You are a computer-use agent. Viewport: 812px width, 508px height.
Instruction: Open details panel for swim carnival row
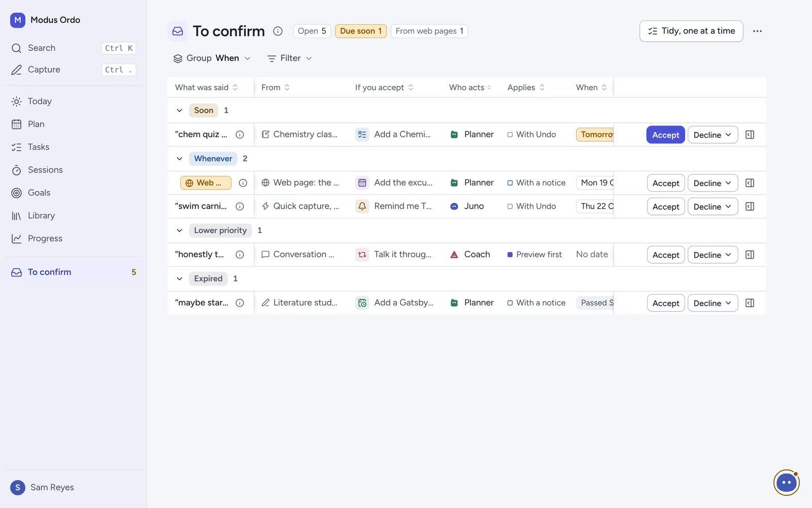click(750, 206)
